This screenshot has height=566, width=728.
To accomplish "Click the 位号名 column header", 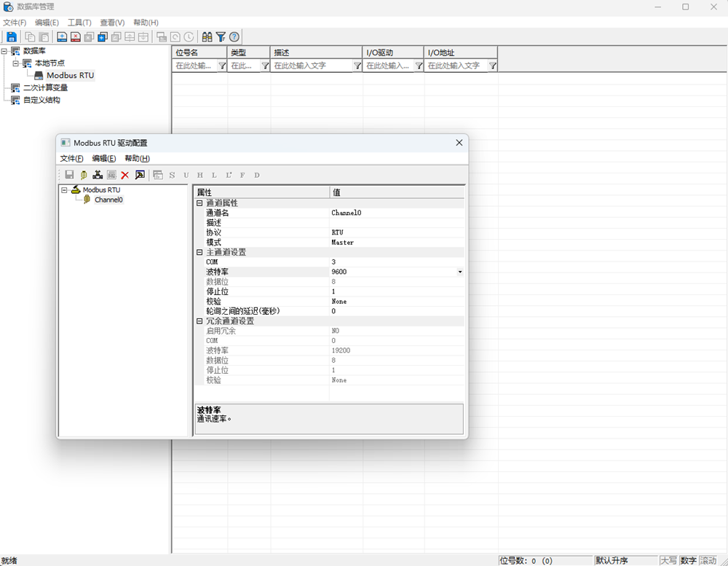I will (199, 52).
